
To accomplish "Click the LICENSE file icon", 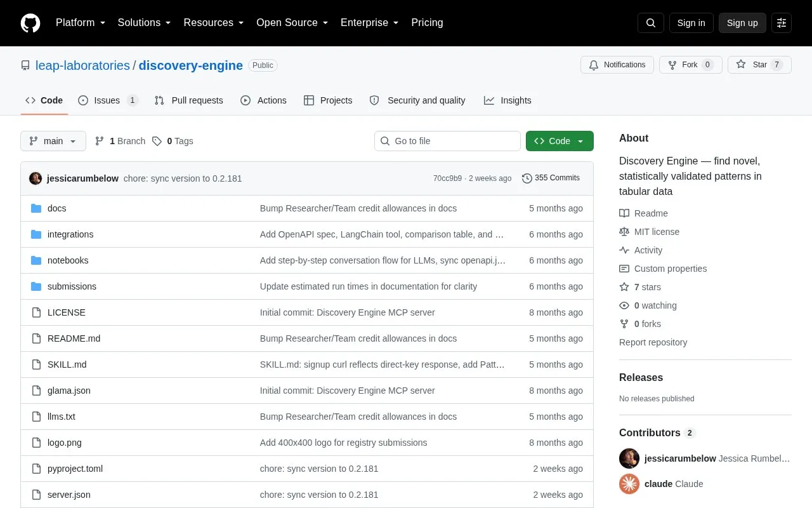I will (36, 312).
